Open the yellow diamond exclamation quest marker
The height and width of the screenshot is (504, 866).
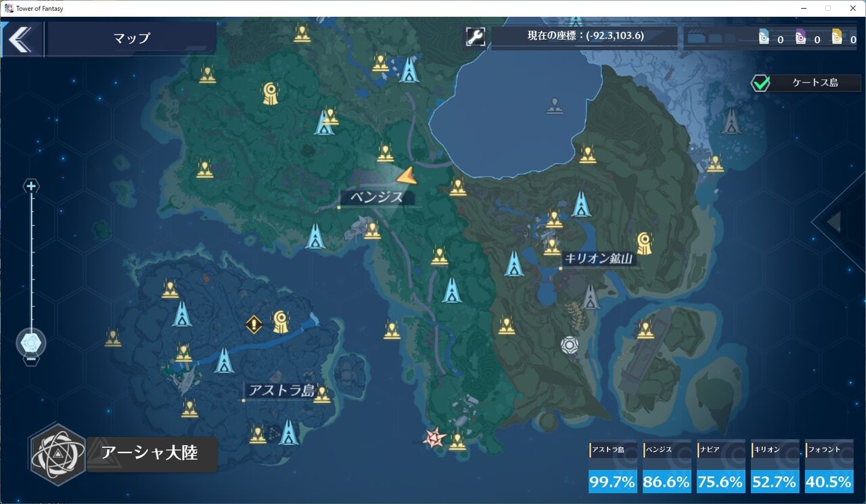coord(254,324)
